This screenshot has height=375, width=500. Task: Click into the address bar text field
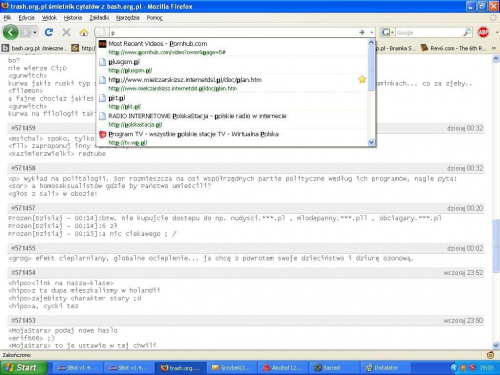tap(233, 33)
